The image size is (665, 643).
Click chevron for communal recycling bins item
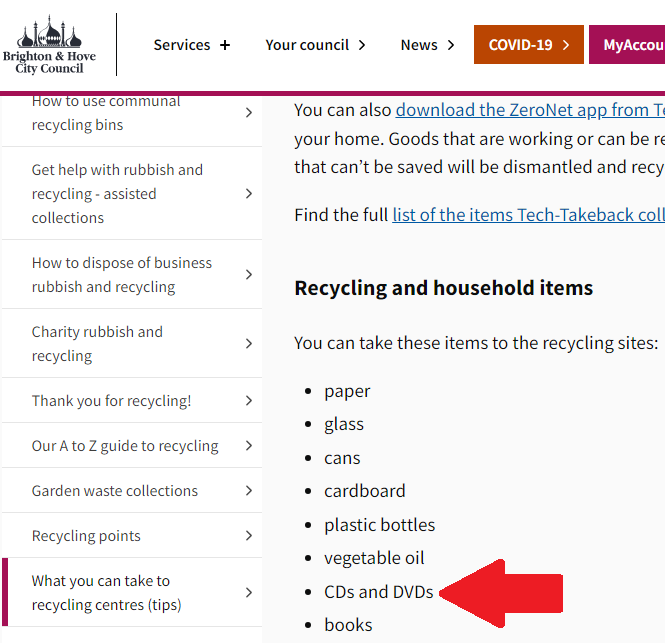click(249, 112)
